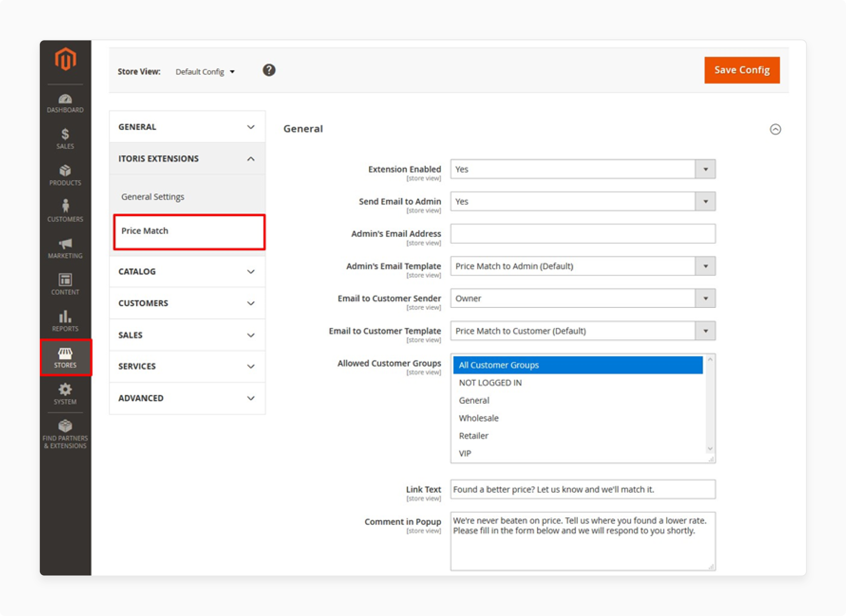Open the Customers person icon menu
The height and width of the screenshot is (616, 846).
65,211
